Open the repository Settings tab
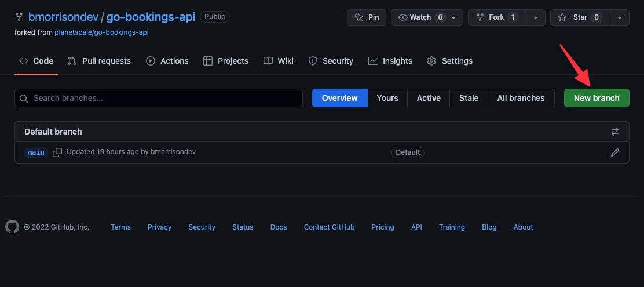The height and width of the screenshot is (287, 644). click(450, 61)
